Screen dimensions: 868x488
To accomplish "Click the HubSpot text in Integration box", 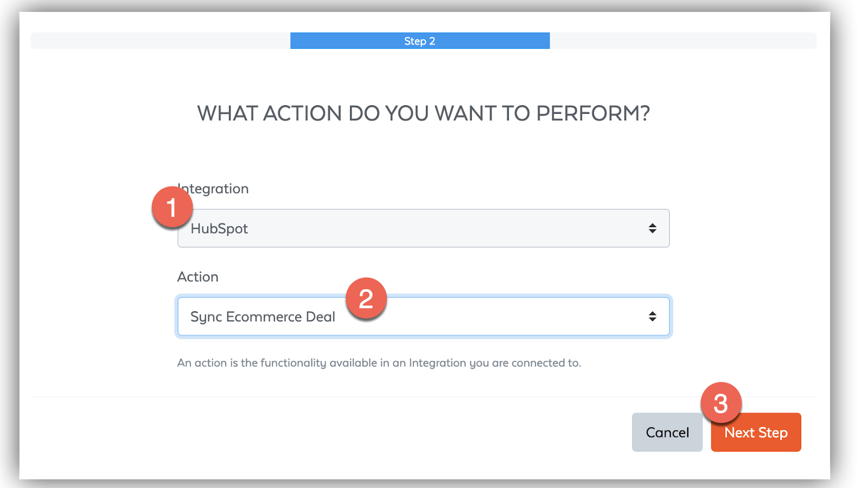I will click(219, 228).
